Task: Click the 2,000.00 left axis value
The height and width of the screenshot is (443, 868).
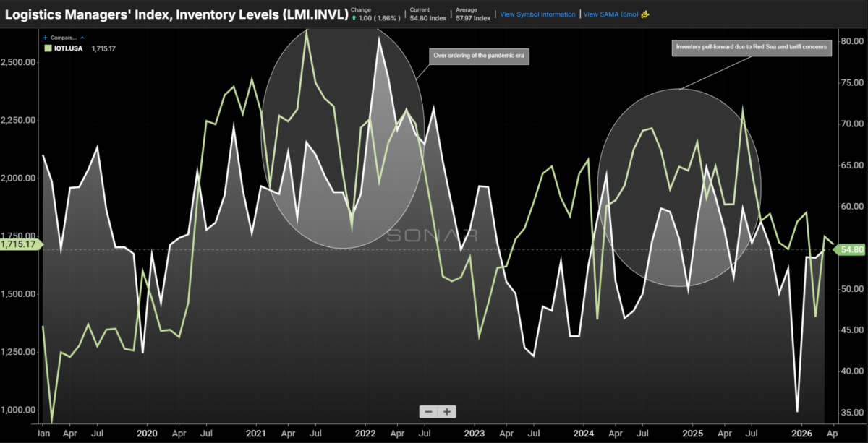Action: pyautogui.click(x=18, y=178)
